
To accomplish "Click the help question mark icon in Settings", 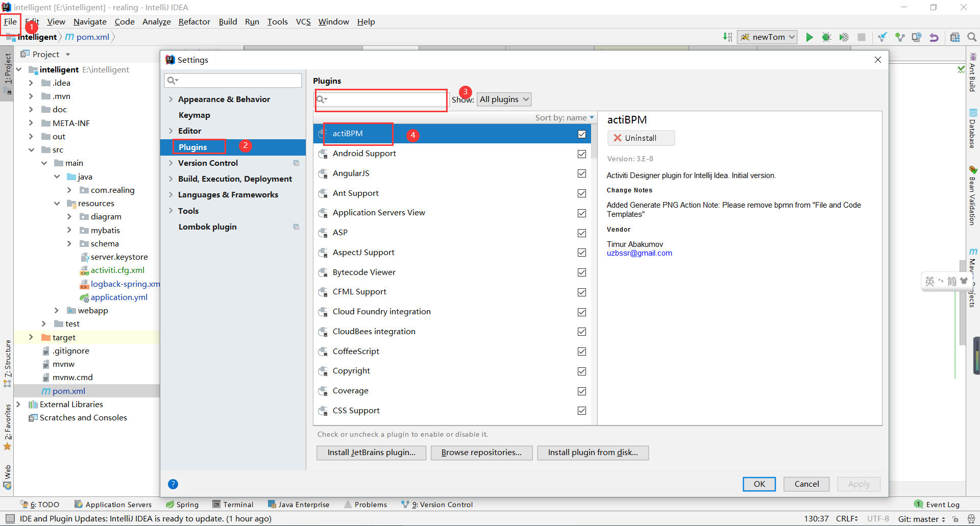I will pyautogui.click(x=173, y=484).
